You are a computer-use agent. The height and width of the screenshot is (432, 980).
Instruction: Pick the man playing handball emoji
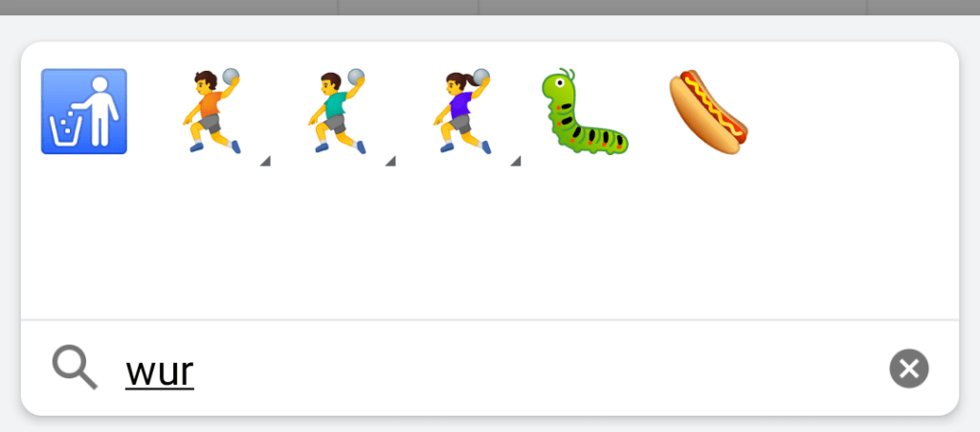336,111
